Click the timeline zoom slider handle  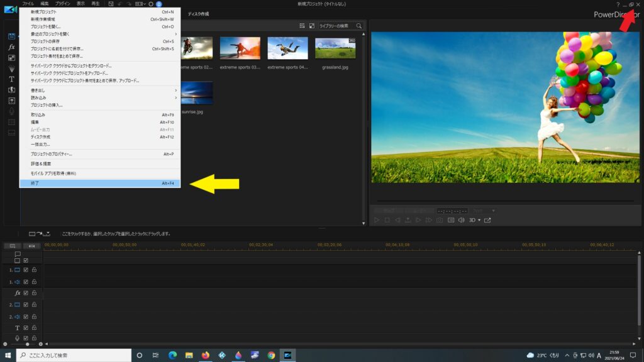pos(27,344)
